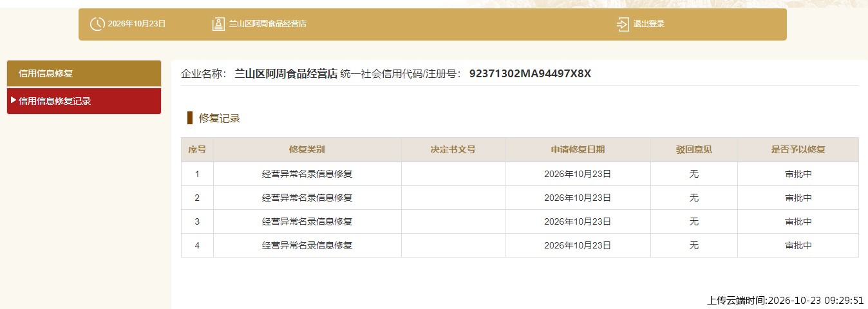Click the 修复类别 column header
The width and height of the screenshot is (868, 309).
307,149
